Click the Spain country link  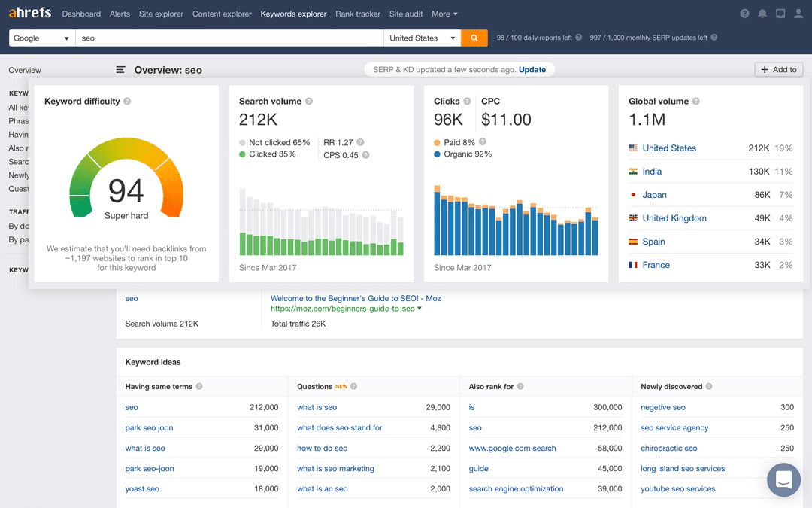coord(653,242)
